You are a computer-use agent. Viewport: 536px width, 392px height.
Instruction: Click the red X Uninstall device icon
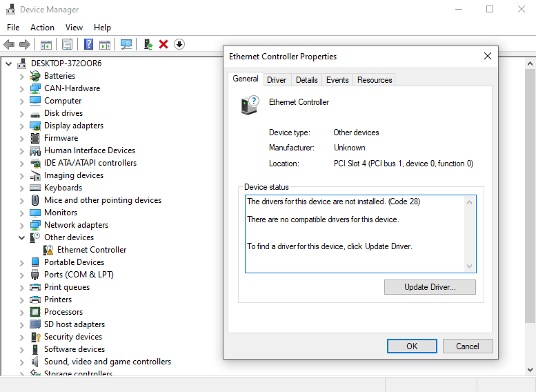[163, 44]
